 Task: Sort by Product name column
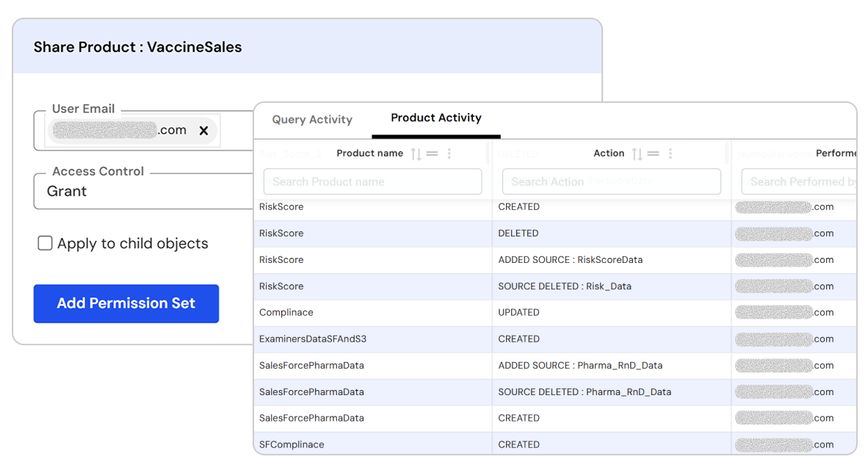tap(416, 154)
